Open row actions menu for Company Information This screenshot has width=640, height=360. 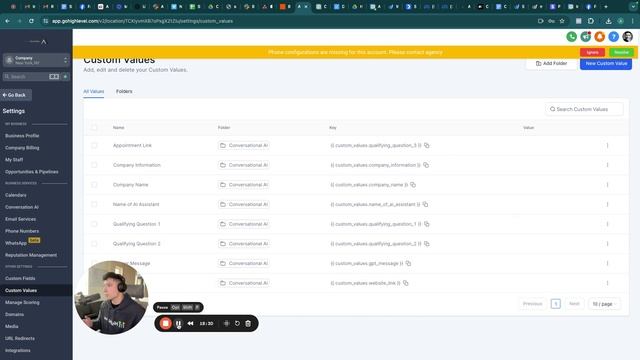click(607, 165)
